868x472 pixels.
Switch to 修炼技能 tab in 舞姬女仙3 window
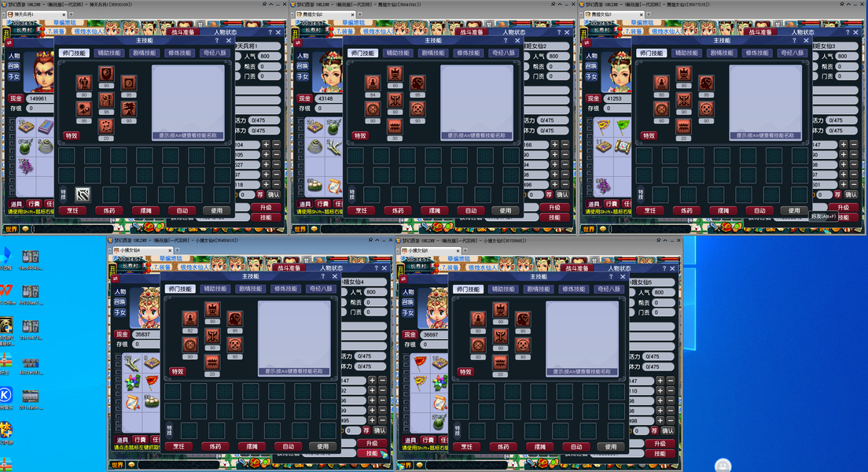[x=757, y=53]
